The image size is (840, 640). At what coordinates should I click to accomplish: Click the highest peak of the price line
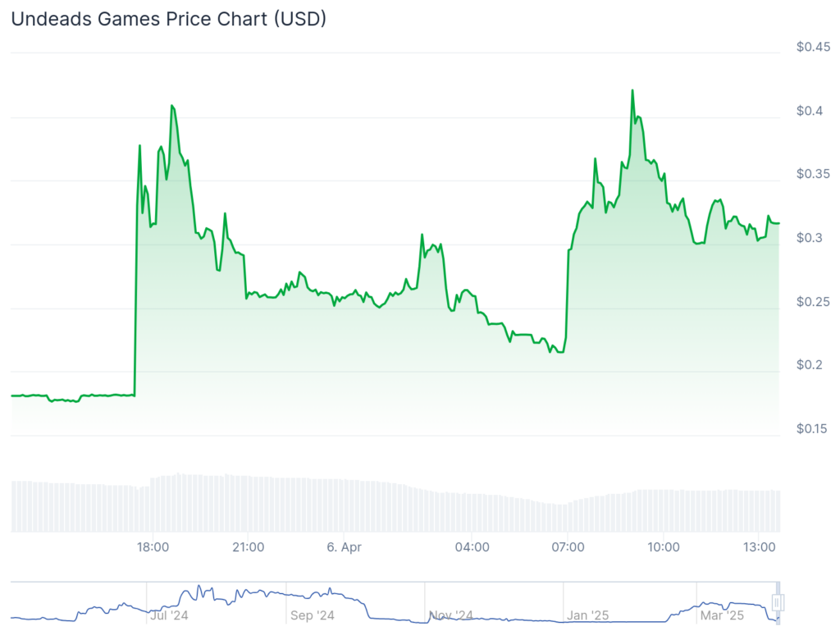coord(632,90)
